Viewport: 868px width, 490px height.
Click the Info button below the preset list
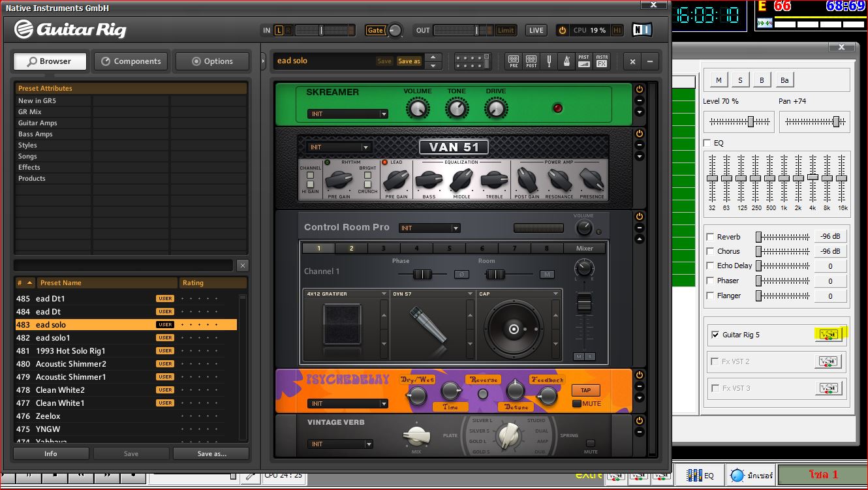click(x=51, y=453)
